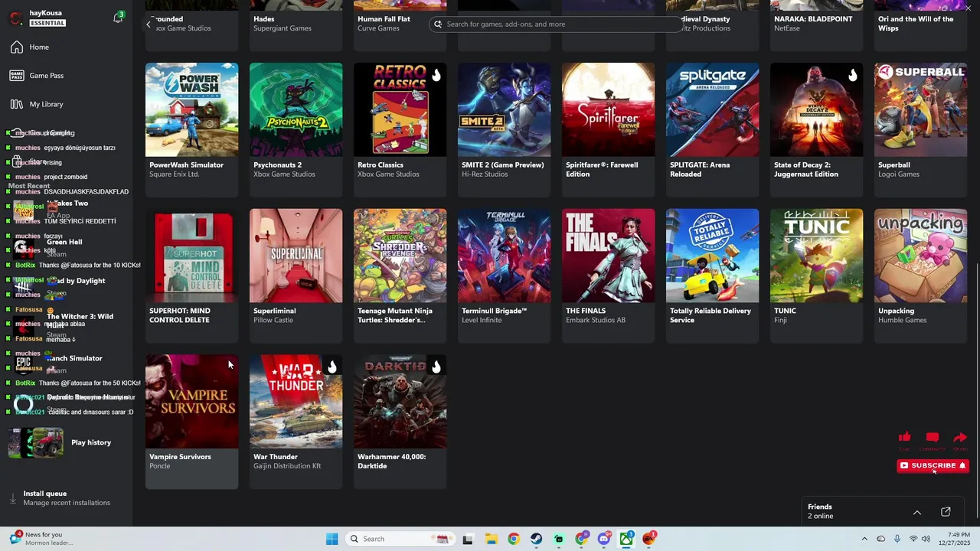Open the Superliminal game card
980x551 pixels.
pos(296,275)
